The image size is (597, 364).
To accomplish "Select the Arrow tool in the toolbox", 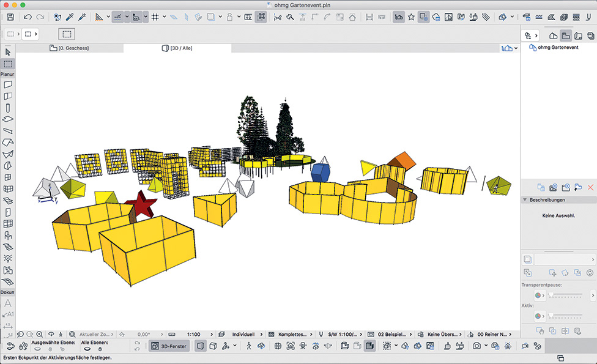I will point(8,52).
